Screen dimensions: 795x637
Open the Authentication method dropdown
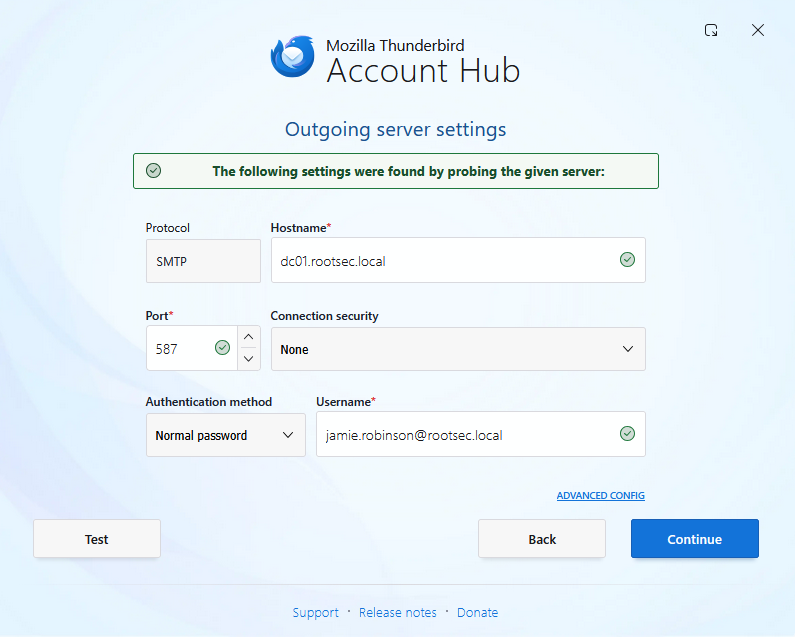(226, 435)
